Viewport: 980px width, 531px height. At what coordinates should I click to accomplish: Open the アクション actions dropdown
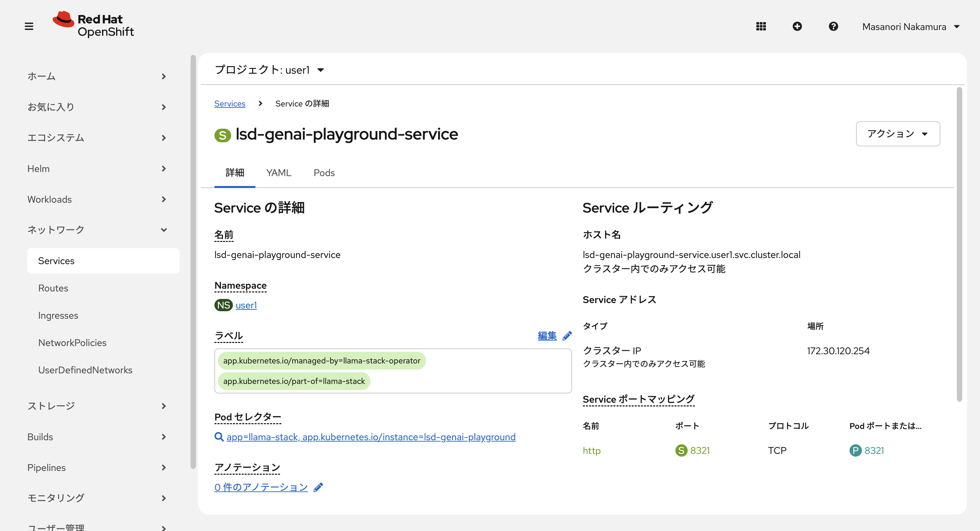tap(897, 134)
